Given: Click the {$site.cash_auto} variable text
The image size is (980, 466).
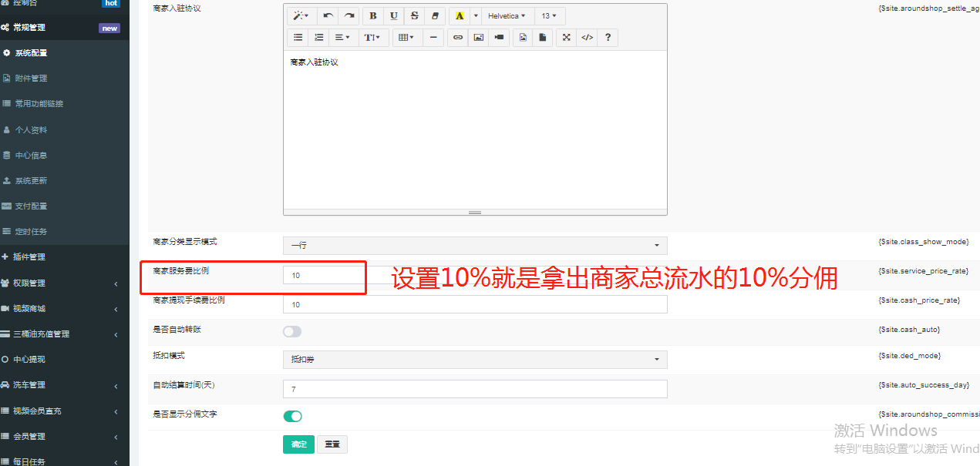Looking at the screenshot, I should pyautogui.click(x=909, y=330).
